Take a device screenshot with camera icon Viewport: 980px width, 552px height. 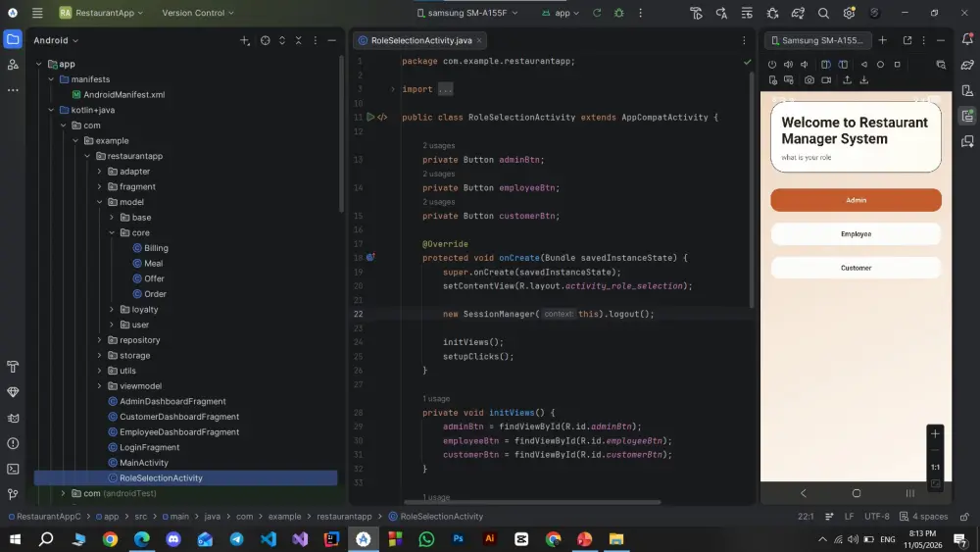(x=809, y=80)
